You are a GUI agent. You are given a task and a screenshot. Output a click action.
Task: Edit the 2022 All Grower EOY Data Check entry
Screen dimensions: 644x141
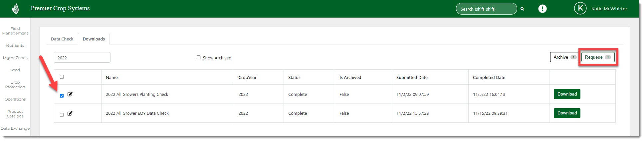70,113
